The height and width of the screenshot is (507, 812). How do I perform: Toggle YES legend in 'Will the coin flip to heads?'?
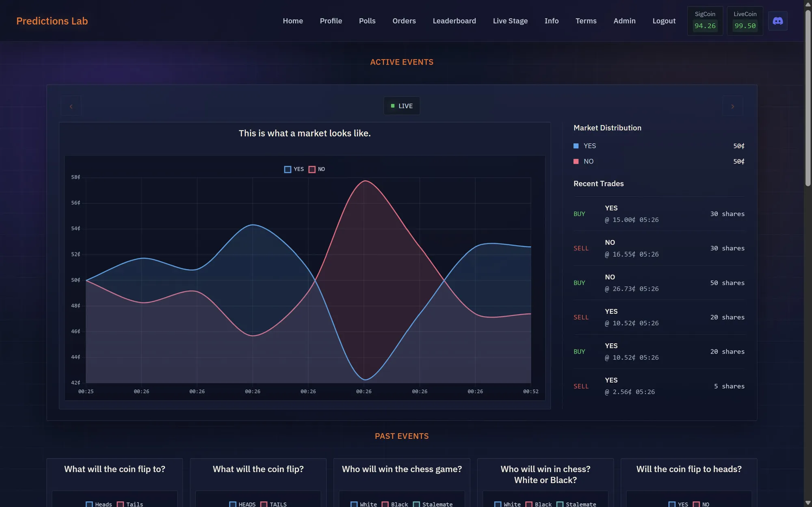678,504
